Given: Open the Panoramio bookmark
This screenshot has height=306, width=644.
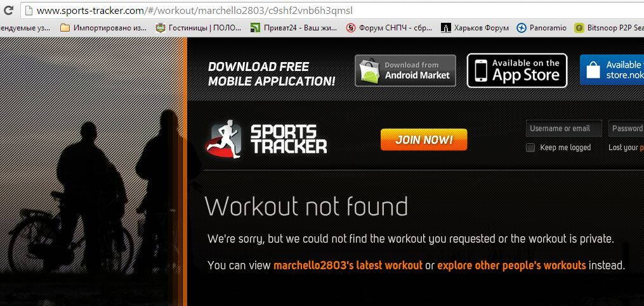Looking at the screenshot, I should pyautogui.click(x=541, y=28).
